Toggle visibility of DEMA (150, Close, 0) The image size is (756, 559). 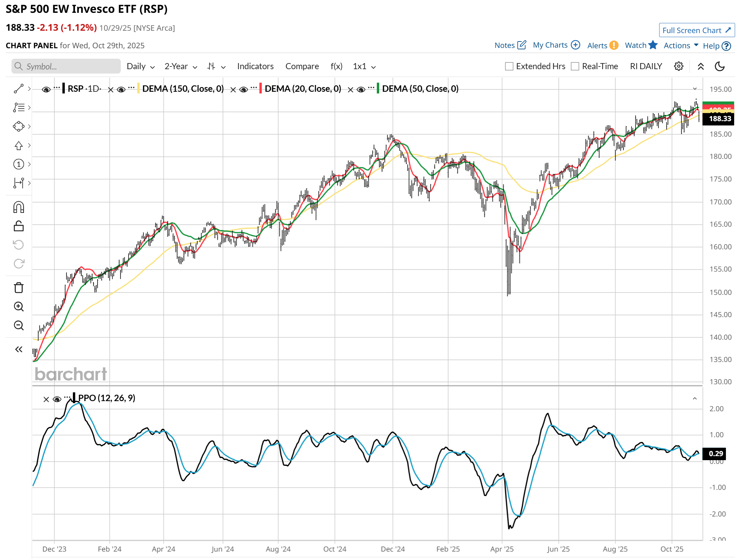121,89
